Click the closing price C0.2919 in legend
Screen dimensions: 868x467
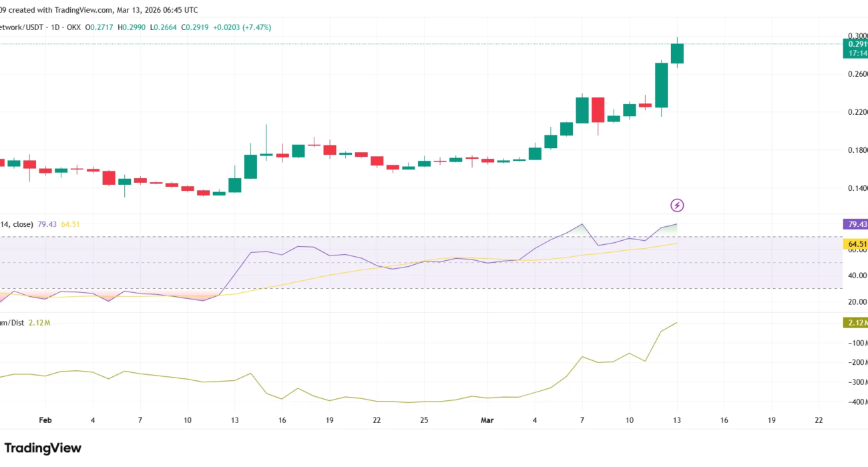point(194,27)
